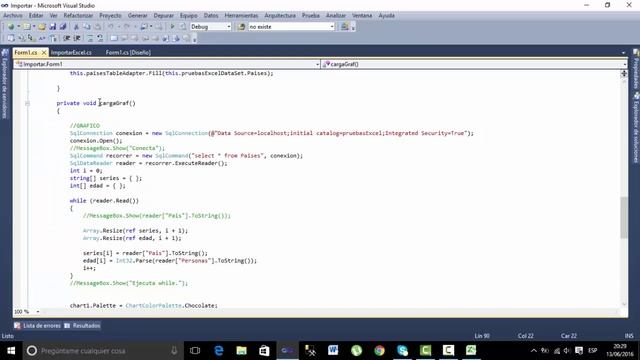This screenshot has height=360, width=640.
Task: Open the Resultados panel
Action: tap(82, 326)
